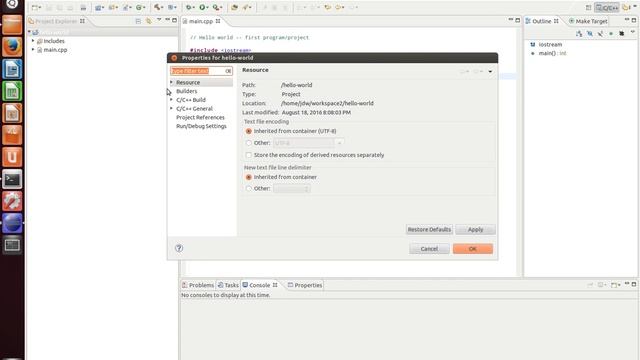Expand main.cpp in Project Explorer
The width and height of the screenshot is (640, 360).
[x=33, y=49]
